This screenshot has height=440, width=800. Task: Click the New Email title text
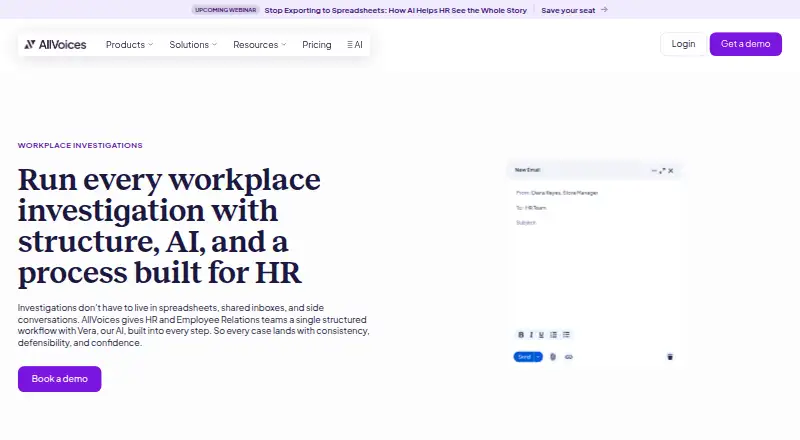click(x=528, y=170)
